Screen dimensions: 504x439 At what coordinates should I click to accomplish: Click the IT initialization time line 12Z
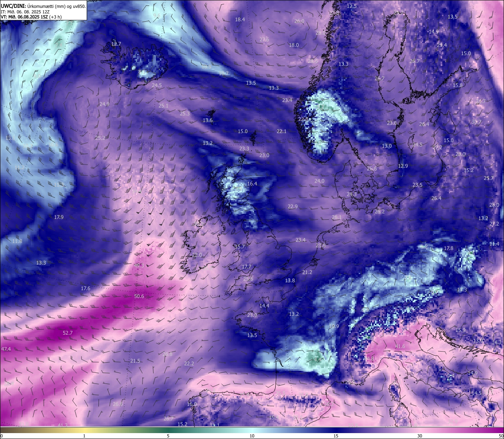click(25, 12)
